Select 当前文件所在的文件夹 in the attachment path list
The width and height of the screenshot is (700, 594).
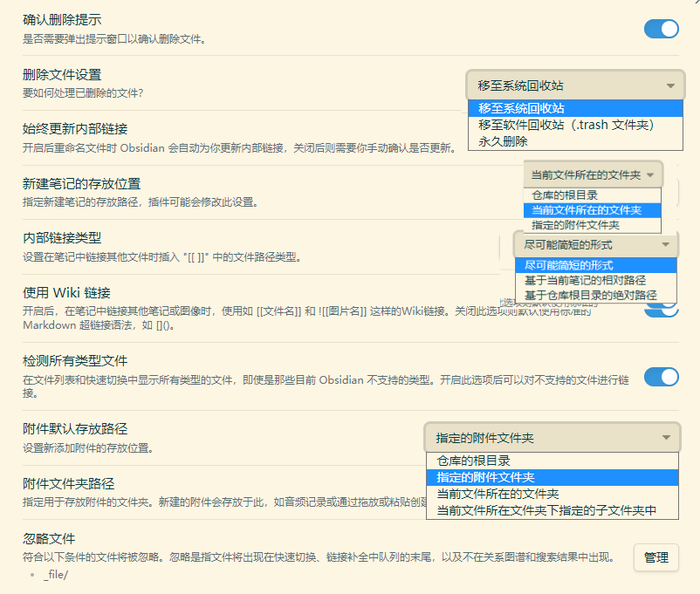[498, 494]
